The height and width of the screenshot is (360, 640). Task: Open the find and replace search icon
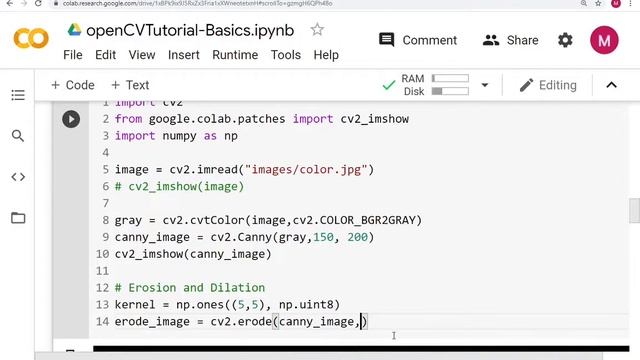18,136
